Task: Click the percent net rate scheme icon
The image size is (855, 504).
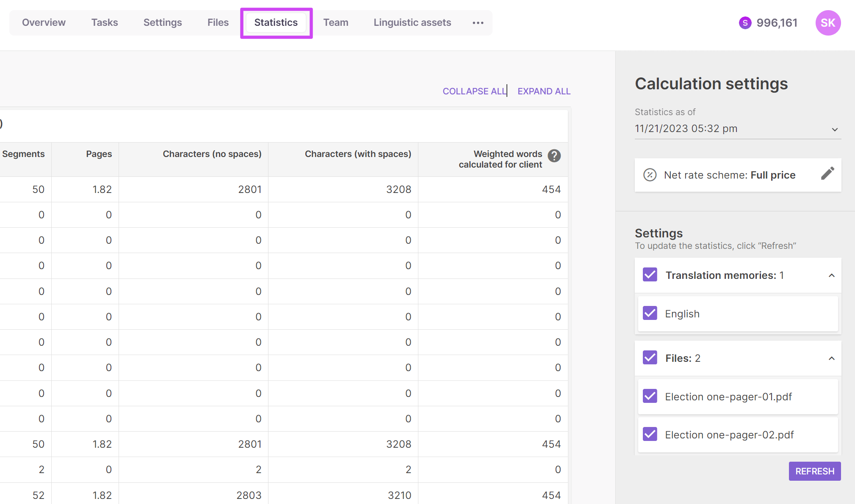Action: click(x=650, y=175)
